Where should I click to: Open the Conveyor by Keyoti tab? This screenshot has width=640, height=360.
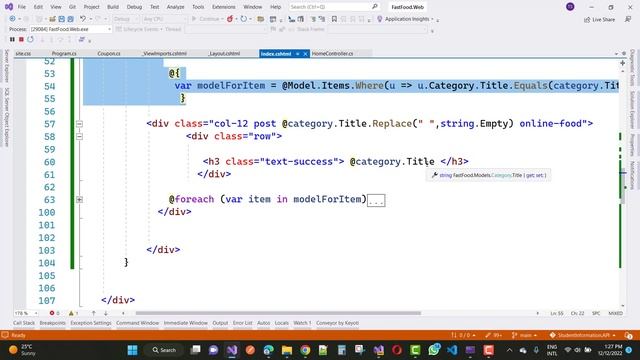(x=338, y=323)
